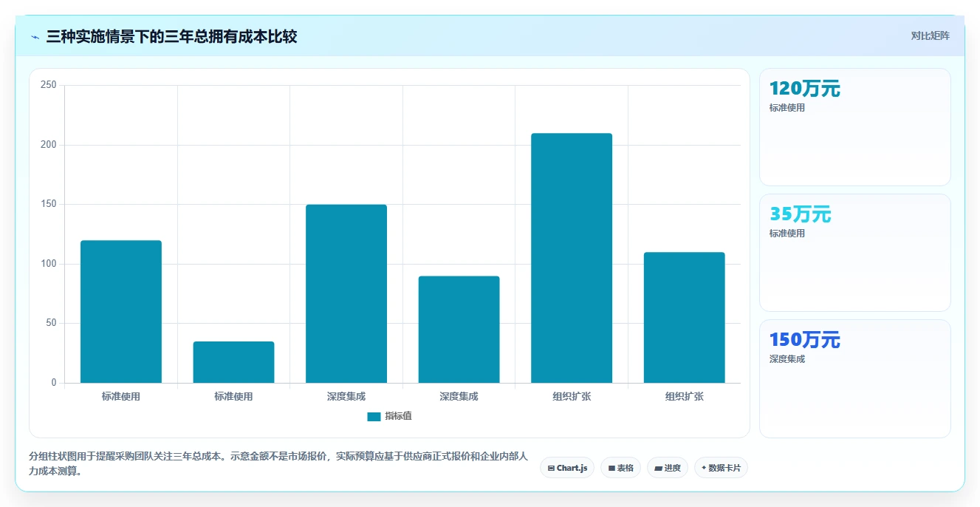Click the panel title 三种实施情景下的三年总拥有成本比较
The width and height of the screenshot is (980, 507).
171,36
